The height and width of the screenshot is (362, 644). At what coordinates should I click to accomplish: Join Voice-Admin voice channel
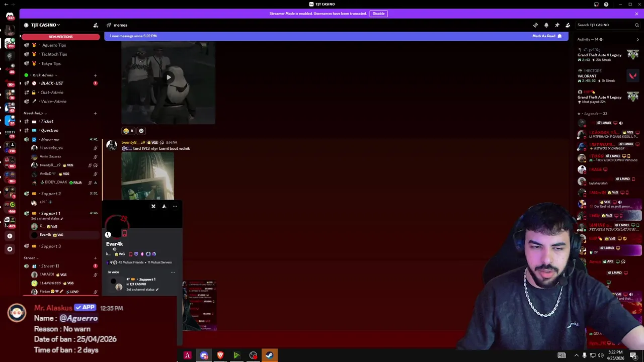pyautogui.click(x=60, y=102)
